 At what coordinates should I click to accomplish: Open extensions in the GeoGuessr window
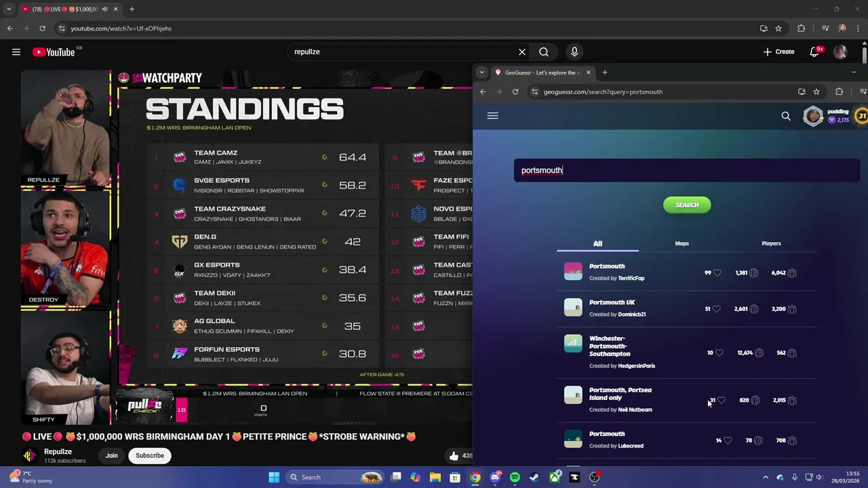tap(840, 91)
